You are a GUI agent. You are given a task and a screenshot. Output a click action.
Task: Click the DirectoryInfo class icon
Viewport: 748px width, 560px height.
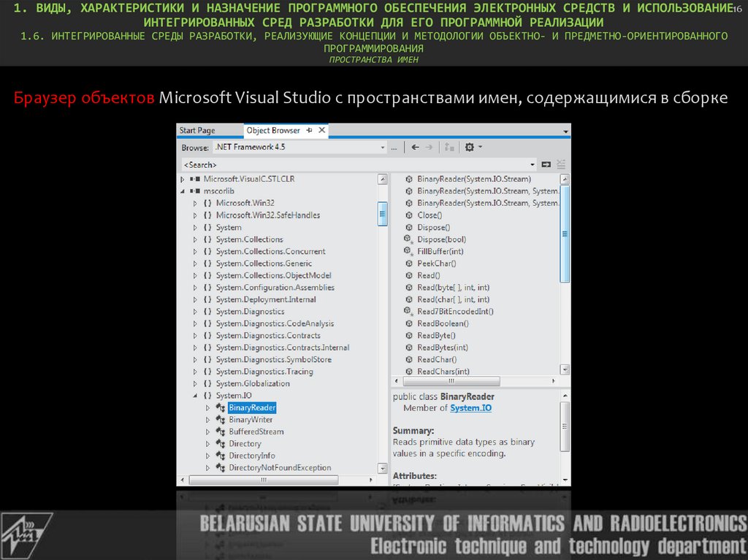tap(221, 456)
